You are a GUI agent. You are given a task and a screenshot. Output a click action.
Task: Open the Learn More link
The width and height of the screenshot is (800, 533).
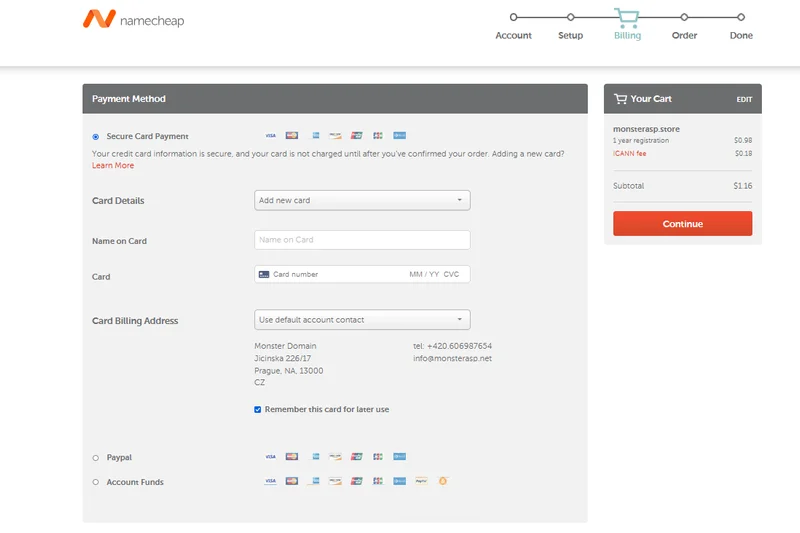point(113,166)
